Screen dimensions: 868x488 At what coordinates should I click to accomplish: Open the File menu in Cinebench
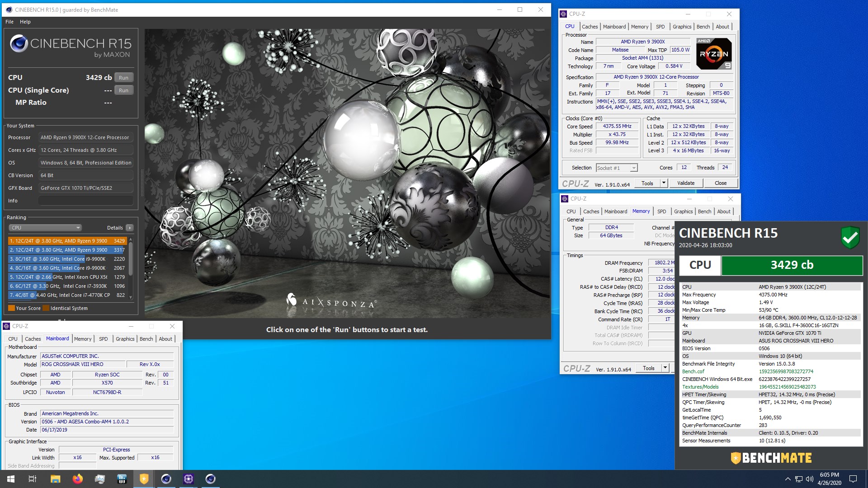click(9, 22)
